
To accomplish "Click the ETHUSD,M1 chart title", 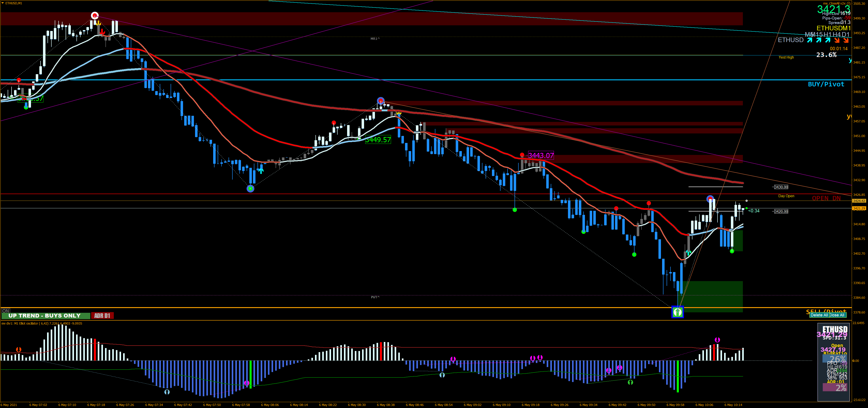I will click(x=14, y=3).
